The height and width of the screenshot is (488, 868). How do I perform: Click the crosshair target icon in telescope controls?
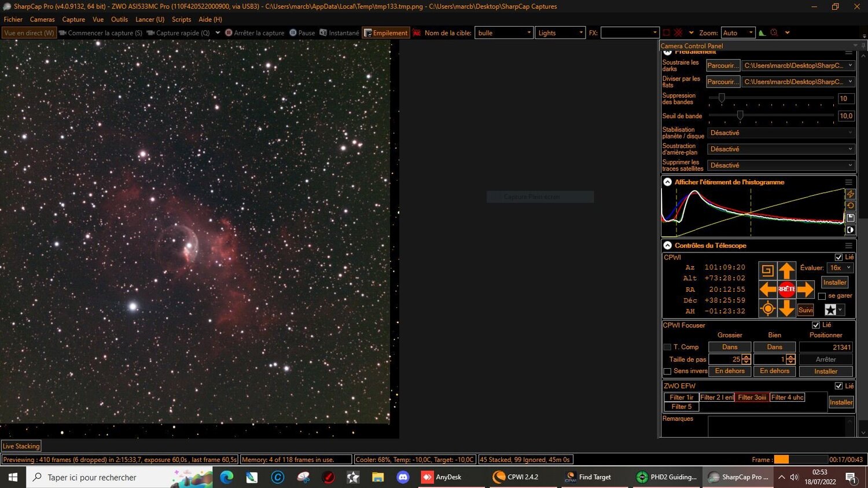coord(768,309)
